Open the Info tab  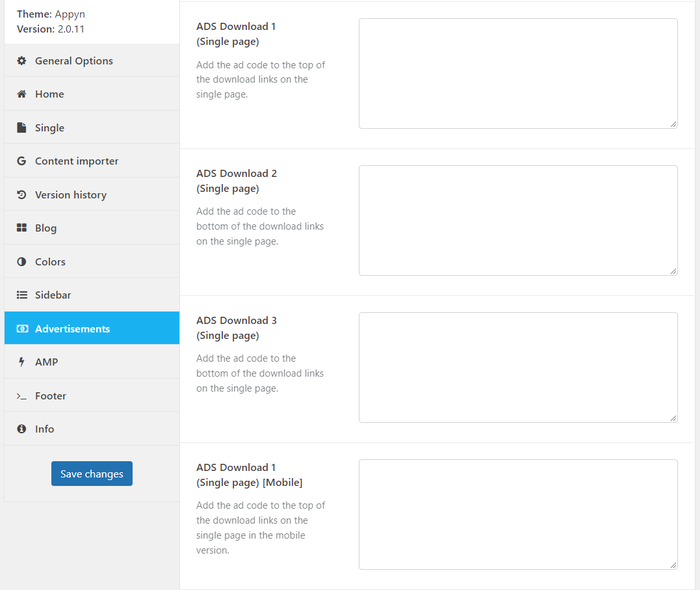coord(92,429)
